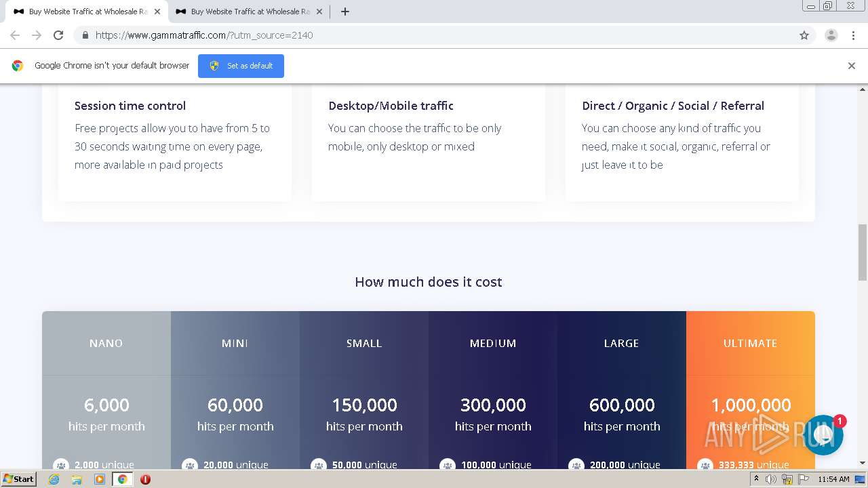The width and height of the screenshot is (868, 488).
Task: Click the volume speaker tray icon
Action: [771, 479]
